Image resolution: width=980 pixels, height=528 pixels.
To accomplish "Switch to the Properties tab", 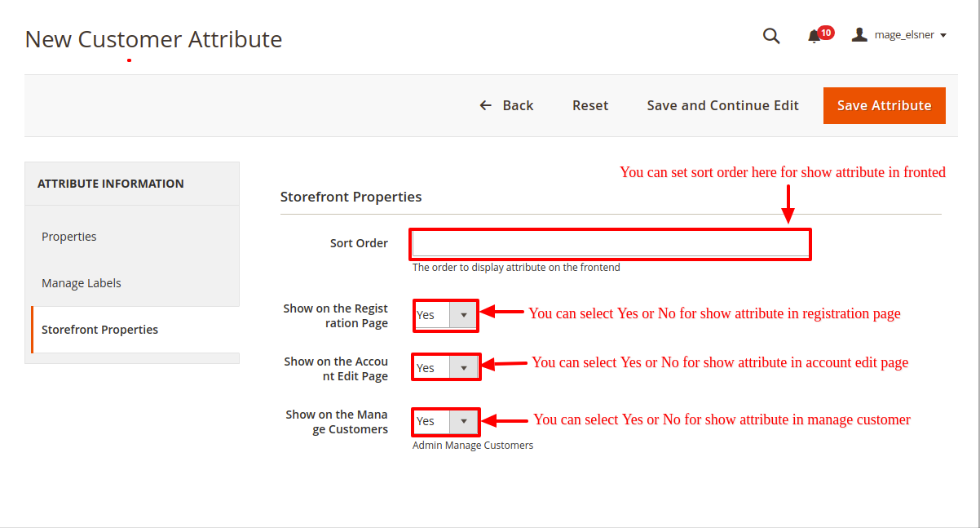I will click(69, 237).
